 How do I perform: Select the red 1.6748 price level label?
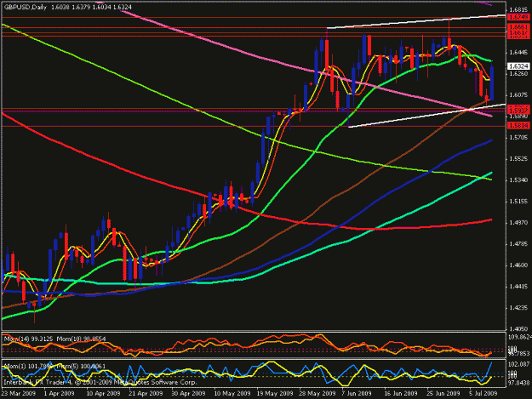coord(518,17)
